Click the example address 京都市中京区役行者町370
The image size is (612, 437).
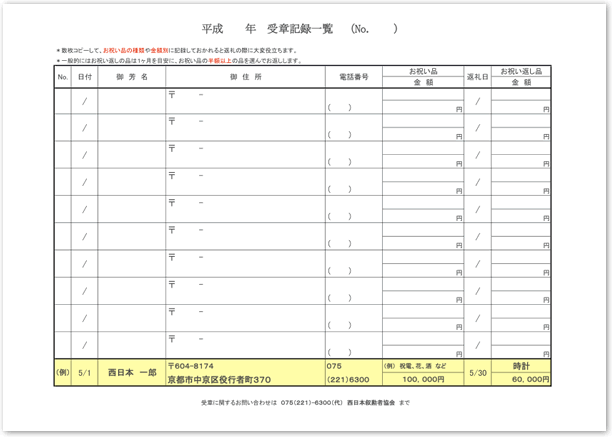pyautogui.click(x=219, y=380)
